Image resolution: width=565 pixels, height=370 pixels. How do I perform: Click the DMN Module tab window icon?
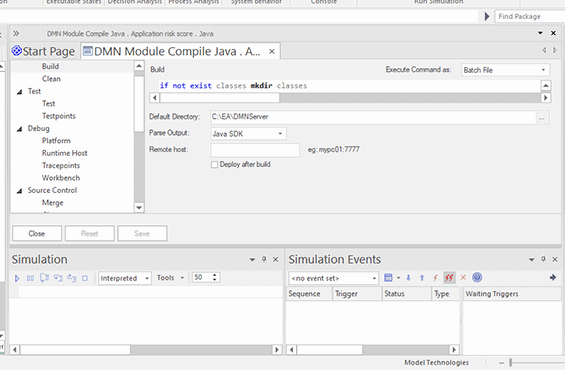coord(88,51)
